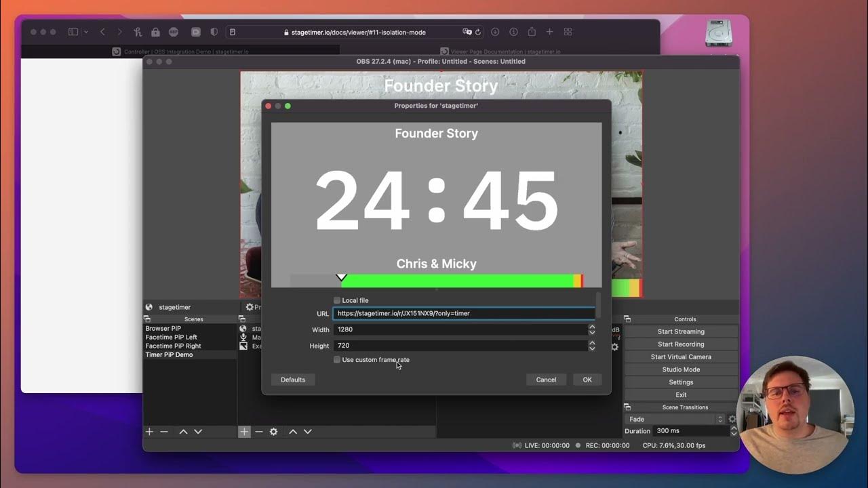868x488 pixels.
Task: Cancel the stagetimer properties dialog
Action: pyautogui.click(x=546, y=380)
